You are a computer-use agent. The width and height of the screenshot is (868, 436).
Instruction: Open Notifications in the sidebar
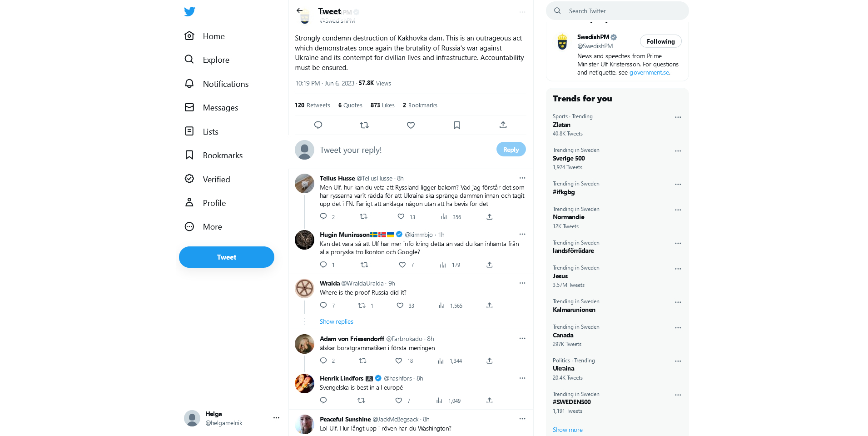click(225, 84)
